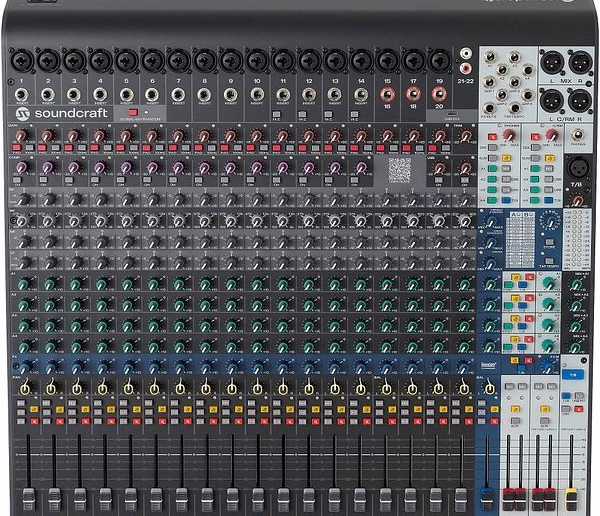This screenshot has width=600, height=516.
Task: Adjust channel 9 grey mid-frequency knob
Action: 230,221
